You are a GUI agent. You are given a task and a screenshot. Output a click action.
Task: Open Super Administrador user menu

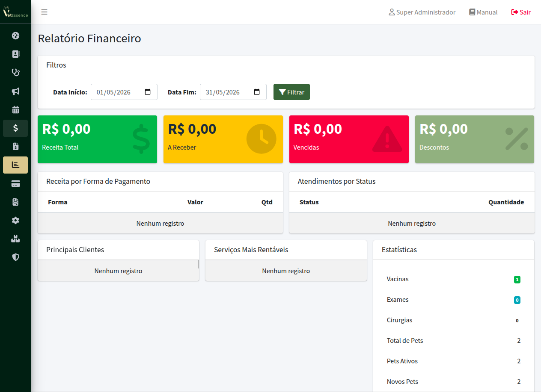(x=422, y=12)
